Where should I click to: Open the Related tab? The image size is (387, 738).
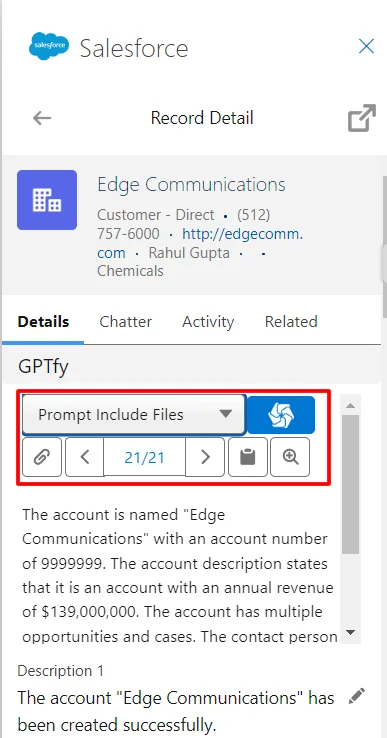[x=291, y=321]
